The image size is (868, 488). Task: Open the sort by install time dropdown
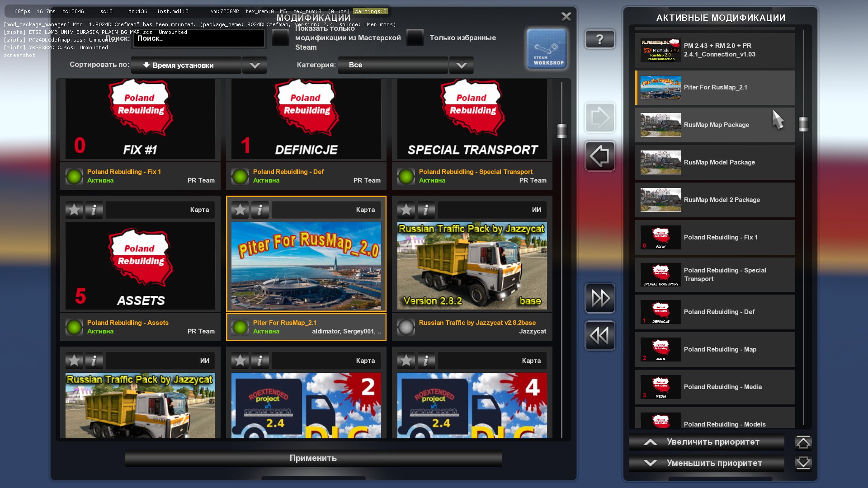186,65
